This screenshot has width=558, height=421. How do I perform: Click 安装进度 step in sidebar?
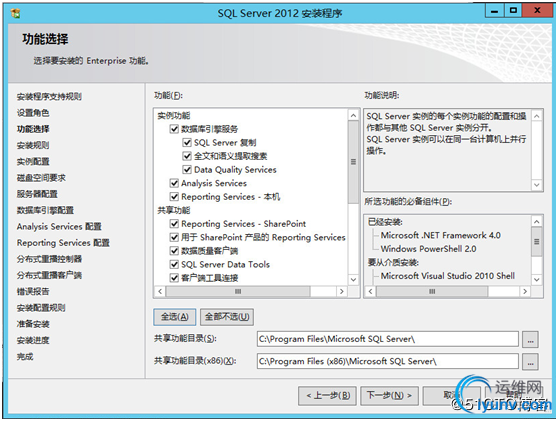pyautogui.click(x=33, y=340)
